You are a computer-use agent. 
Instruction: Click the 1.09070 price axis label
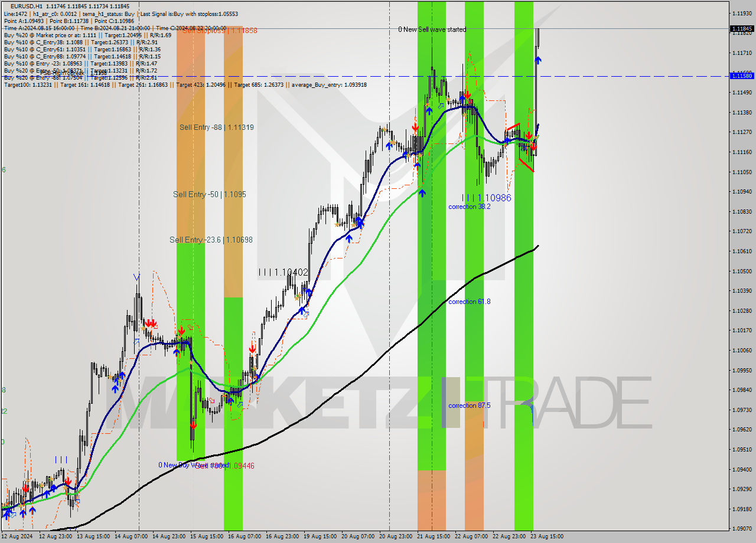click(741, 529)
